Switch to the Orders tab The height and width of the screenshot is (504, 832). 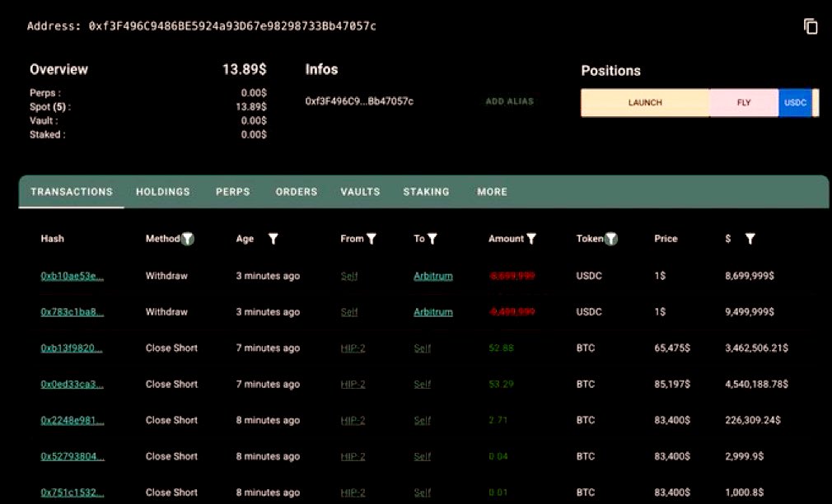click(297, 192)
